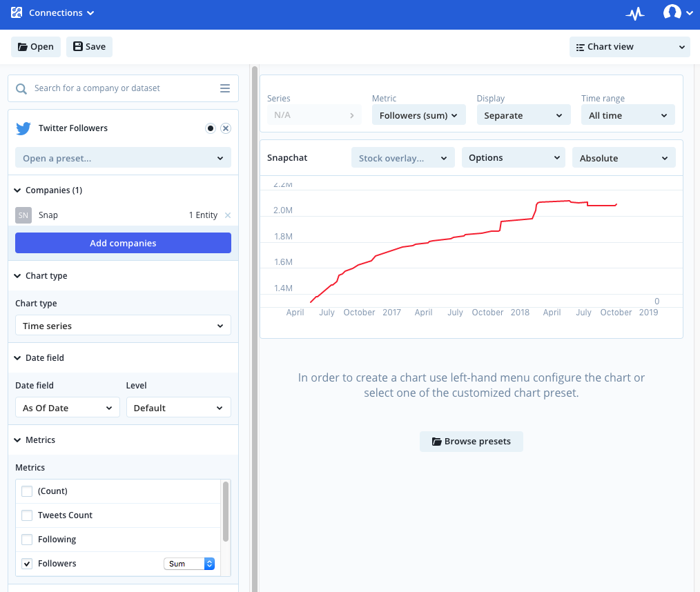Check the Following metric
Viewport: 700px width, 592px height.
[26, 539]
